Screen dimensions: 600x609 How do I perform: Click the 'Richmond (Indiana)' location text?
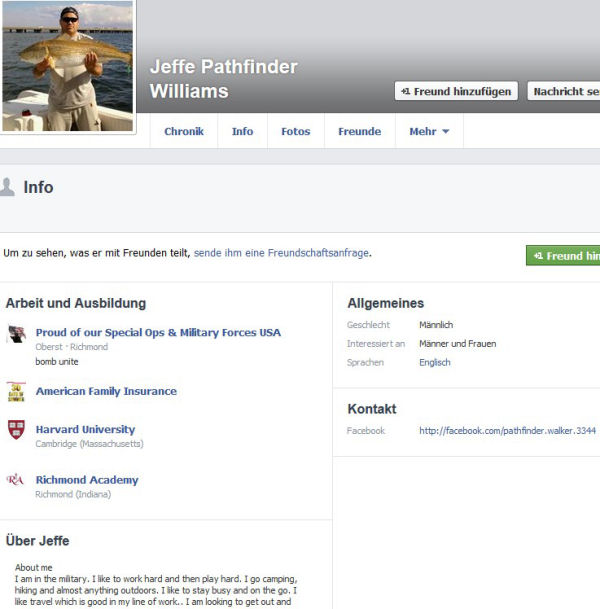point(73,494)
